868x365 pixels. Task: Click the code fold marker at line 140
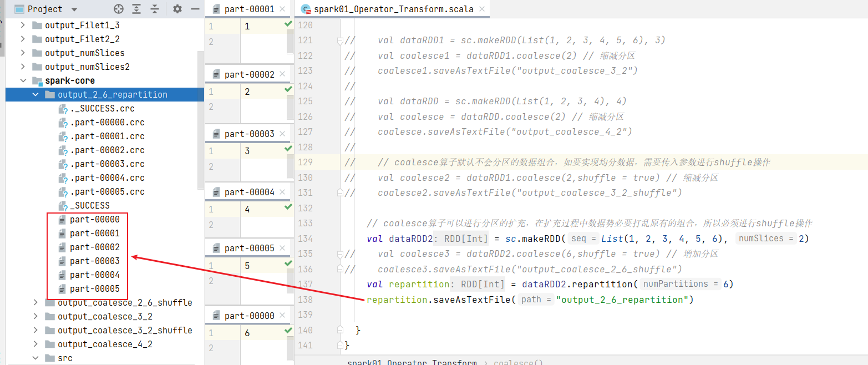click(341, 330)
